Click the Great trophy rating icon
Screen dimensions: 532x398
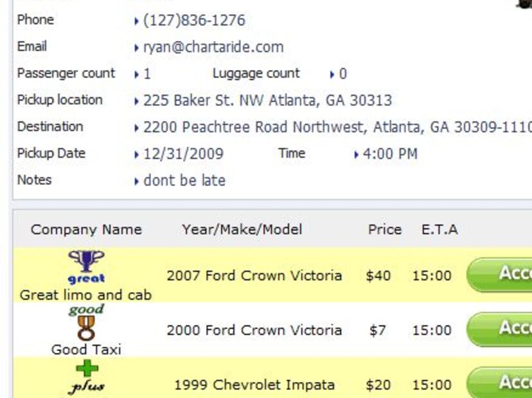[x=86, y=266]
